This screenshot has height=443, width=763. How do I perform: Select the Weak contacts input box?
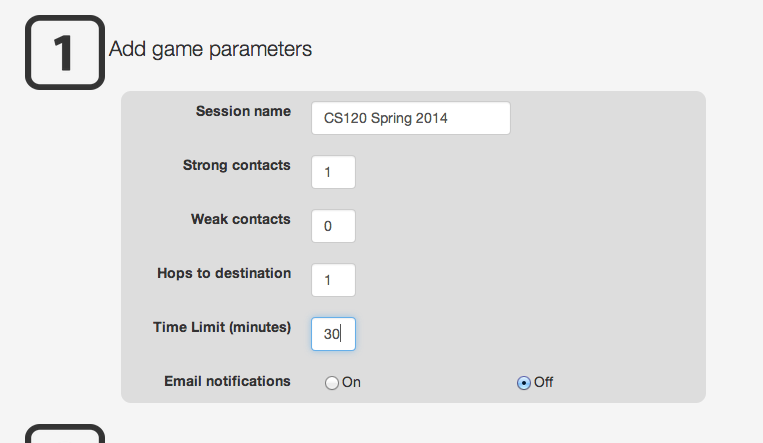pos(333,226)
